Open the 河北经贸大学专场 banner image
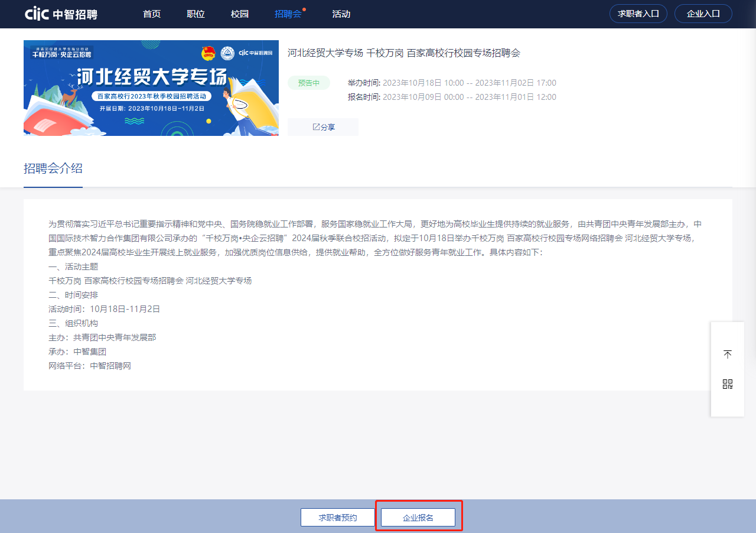The image size is (756, 533). click(151, 88)
